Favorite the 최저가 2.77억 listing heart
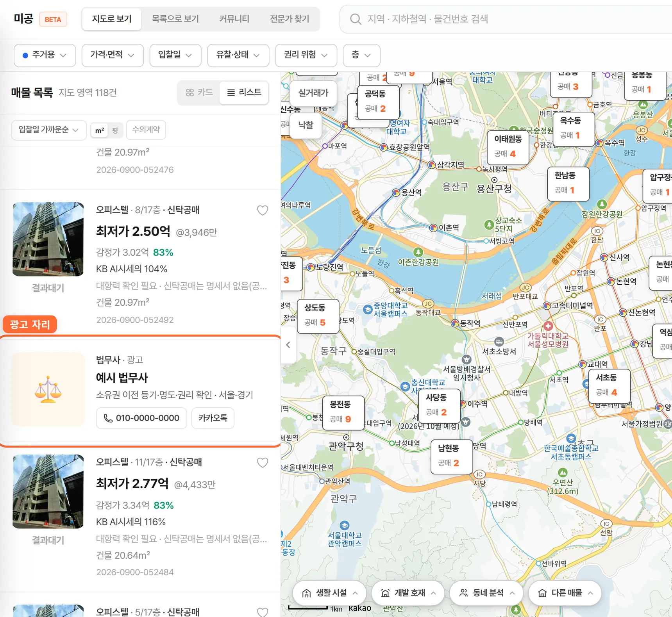 point(263,463)
